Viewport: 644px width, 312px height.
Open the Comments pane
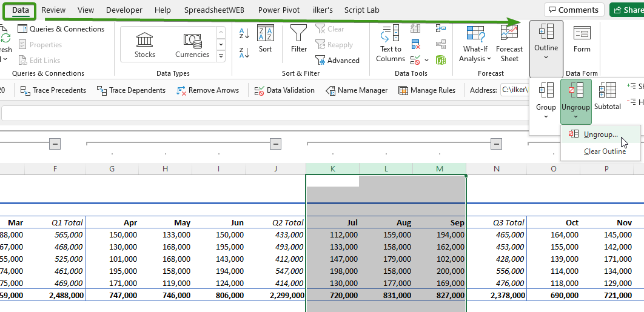(574, 10)
